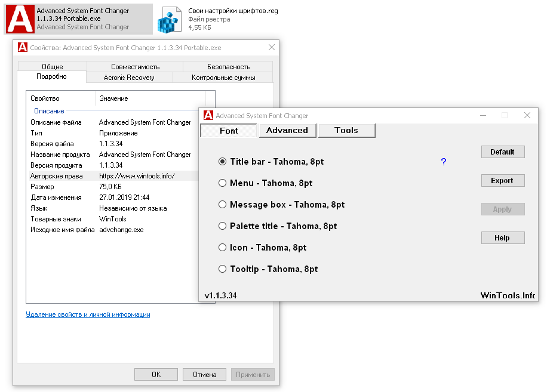Close the Properties dialog window
The height and width of the screenshot is (392, 547).
point(272,47)
